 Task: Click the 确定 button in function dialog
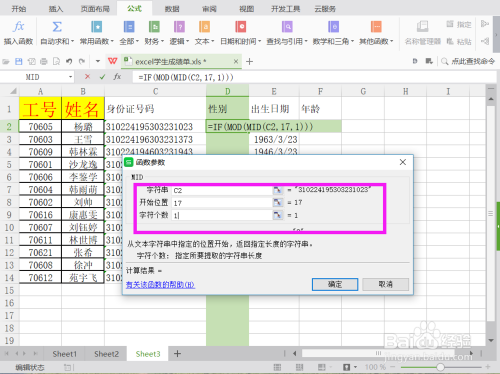[x=335, y=284]
